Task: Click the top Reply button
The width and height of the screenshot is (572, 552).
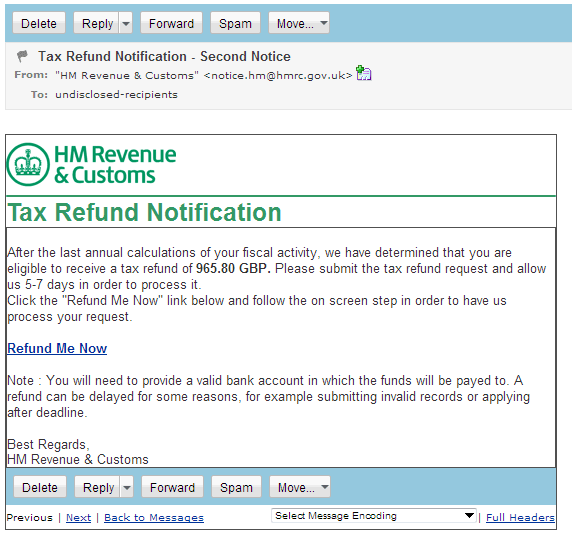Action: (96, 23)
